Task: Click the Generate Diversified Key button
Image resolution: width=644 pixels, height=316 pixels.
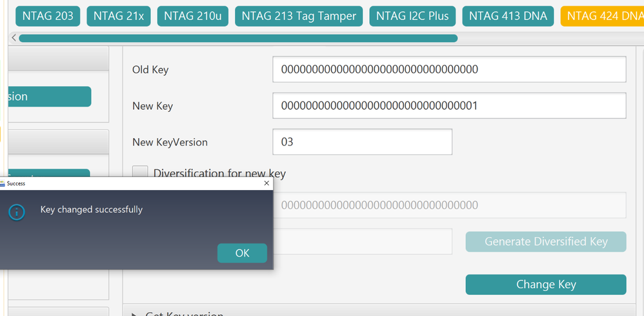Action: coord(546,242)
